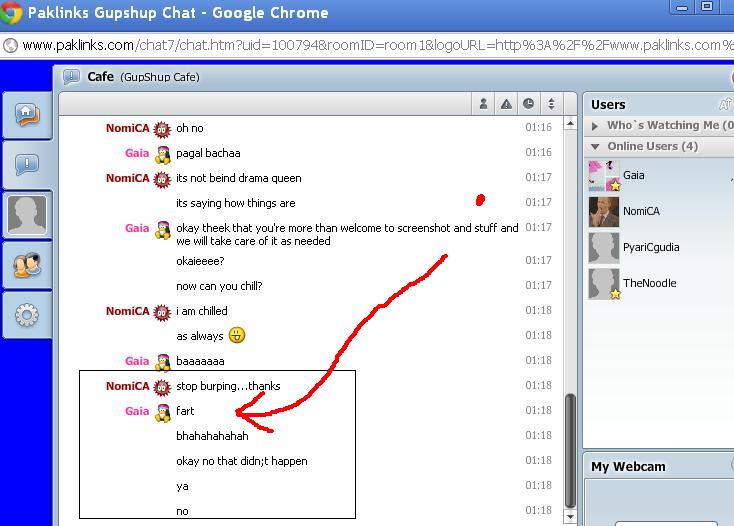Click the Gaia name beside 'pagal bachaa'
Image resolution: width=734 pixels, height=526 pixels.
click(x=137, y=153)
